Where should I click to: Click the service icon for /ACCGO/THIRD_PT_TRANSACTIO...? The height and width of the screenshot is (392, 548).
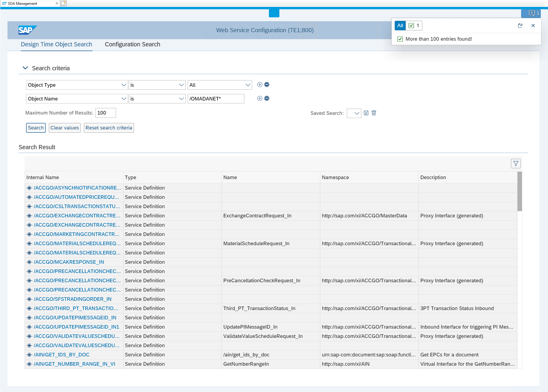pyautogui.click(x=29, y=308)
